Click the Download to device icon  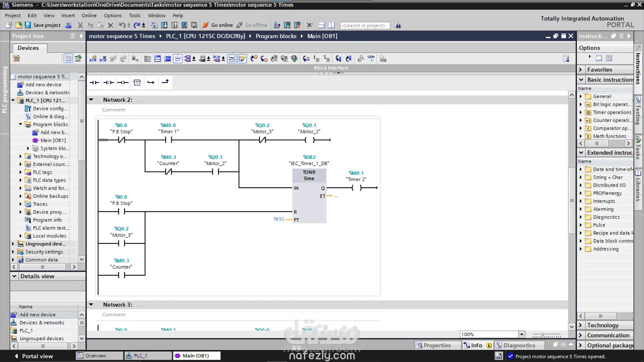[x=164, y=25]
